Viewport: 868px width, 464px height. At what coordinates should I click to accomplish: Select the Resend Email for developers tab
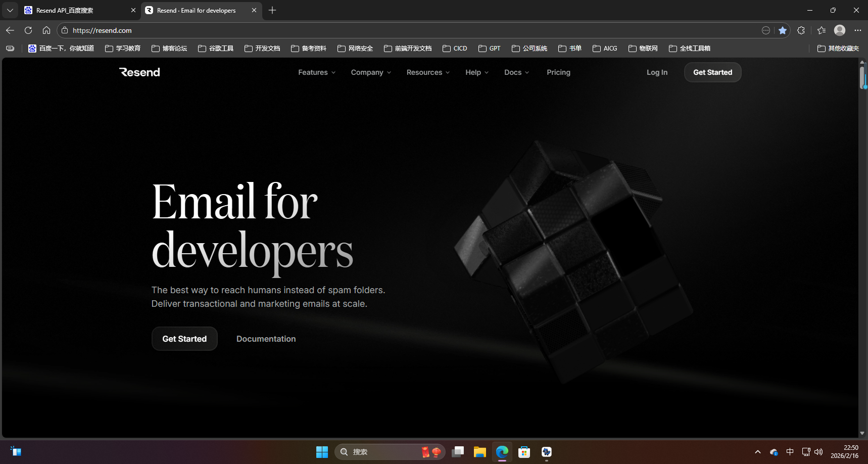201,10
